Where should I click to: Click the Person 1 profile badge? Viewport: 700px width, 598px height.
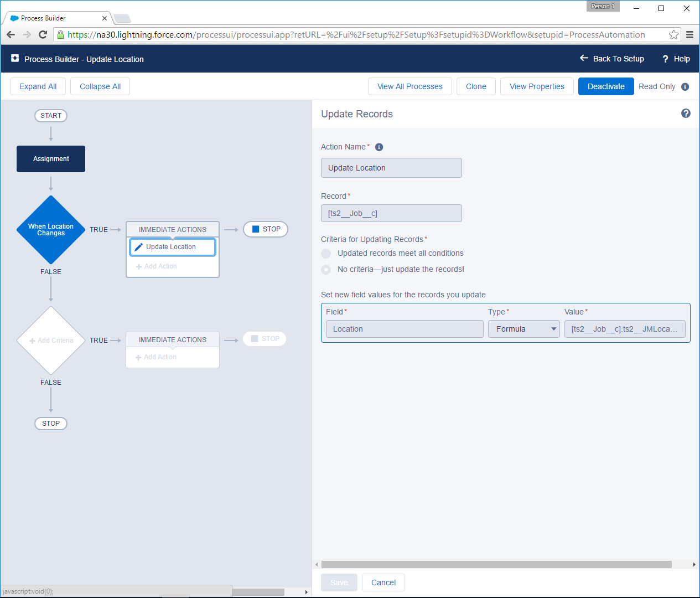[x=603, y=6]
